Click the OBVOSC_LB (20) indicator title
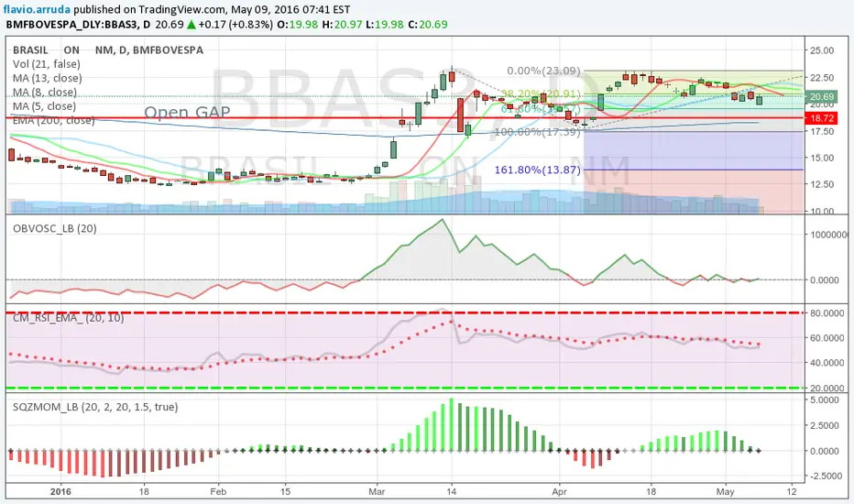 [54, 229]
